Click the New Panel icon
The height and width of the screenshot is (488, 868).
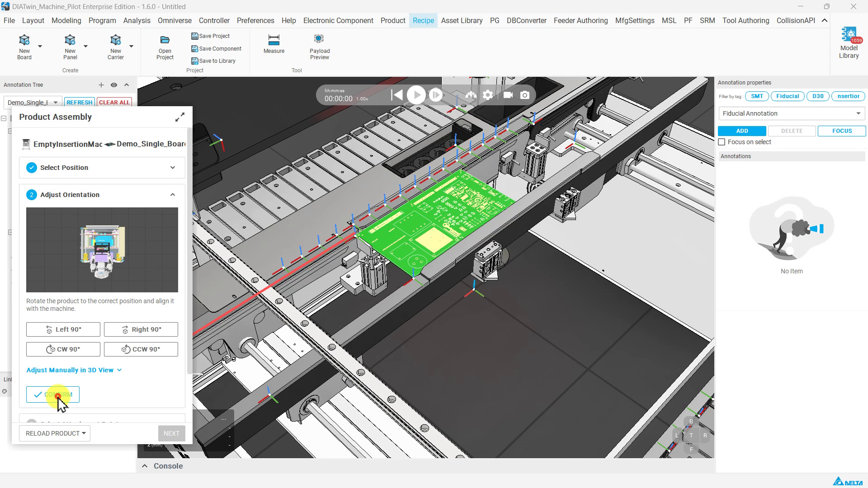tap(70, 40)
